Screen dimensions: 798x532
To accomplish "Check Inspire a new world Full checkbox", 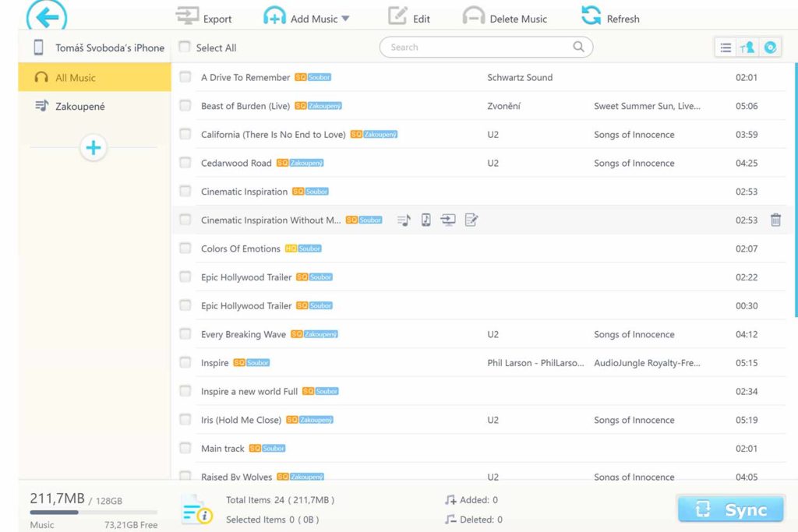I will [x=185, y=390].
